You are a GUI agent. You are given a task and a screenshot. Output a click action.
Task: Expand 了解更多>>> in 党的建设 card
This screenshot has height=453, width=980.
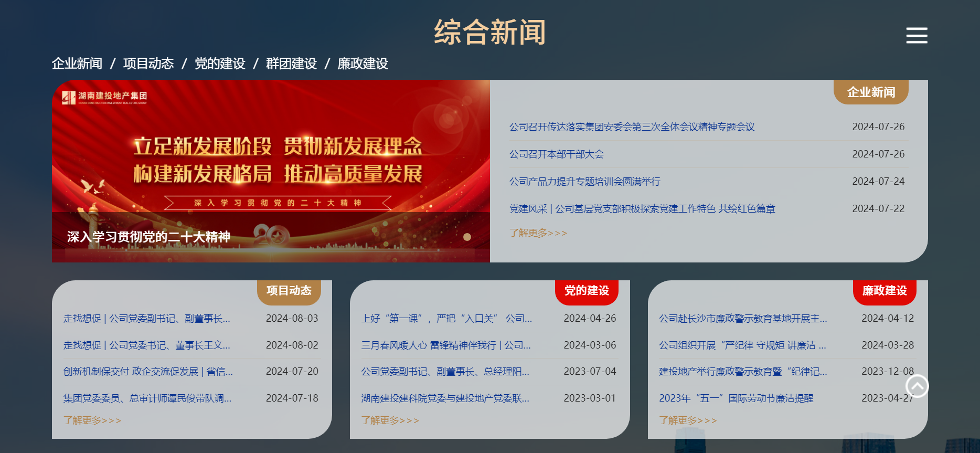[390, 420]
